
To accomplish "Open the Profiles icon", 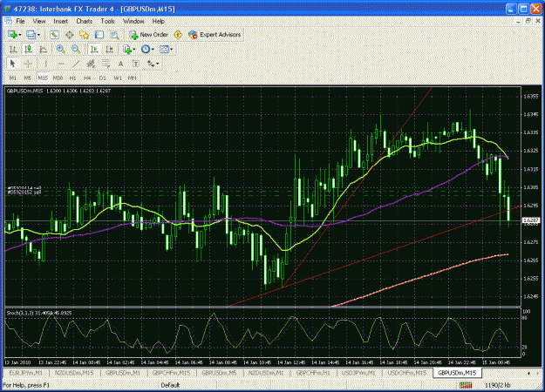I will [31, 35].
